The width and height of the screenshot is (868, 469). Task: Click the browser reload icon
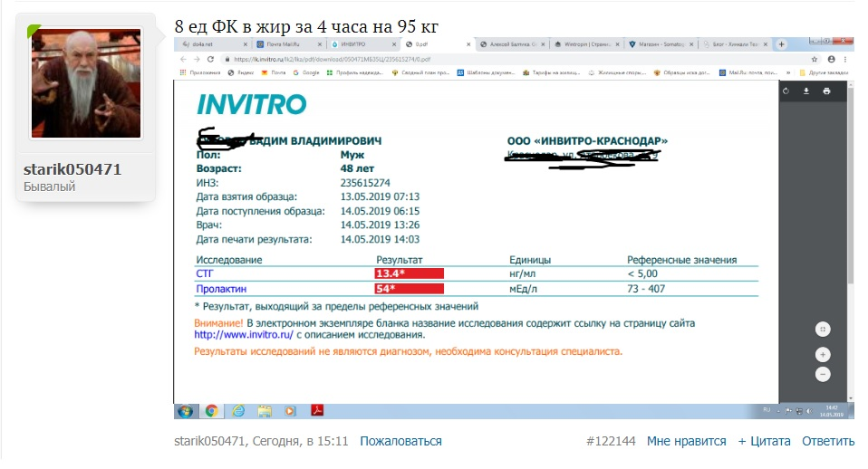(211, 57)
